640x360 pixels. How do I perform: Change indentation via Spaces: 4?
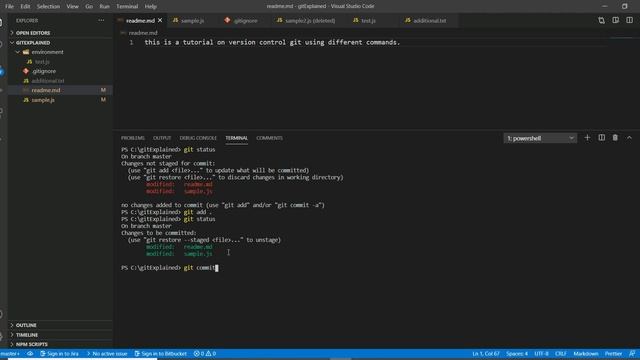[x=517, y=354]
